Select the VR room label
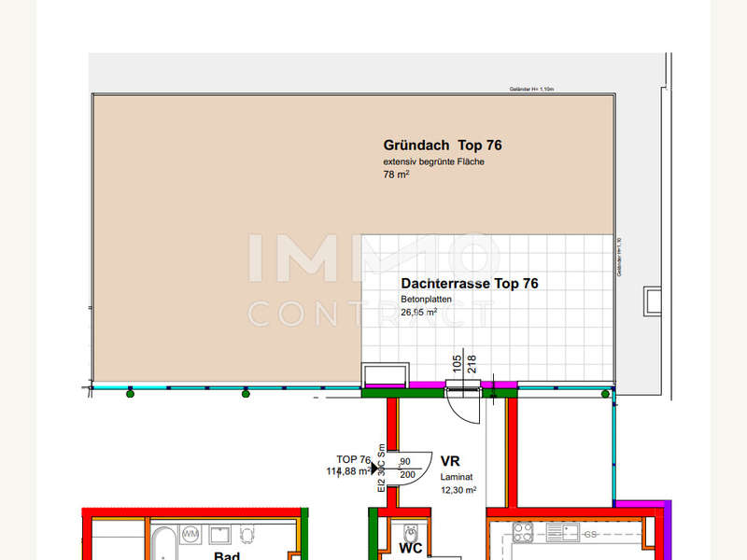747x560 pixels. click(450, 461)
